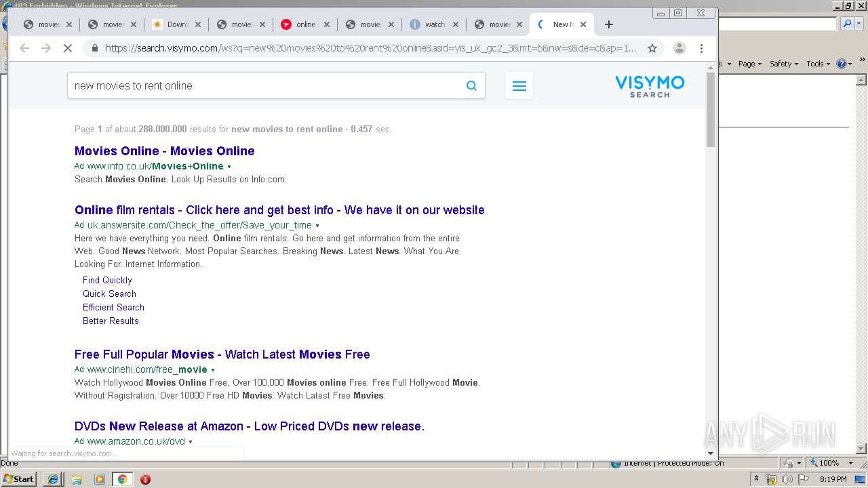View site info via padlock icon
Screen dimensions: 868x488
pos(94,48)
